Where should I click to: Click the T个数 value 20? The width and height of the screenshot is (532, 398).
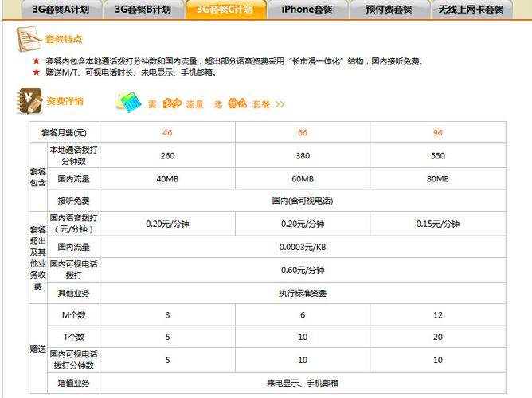tap(438, 337)
